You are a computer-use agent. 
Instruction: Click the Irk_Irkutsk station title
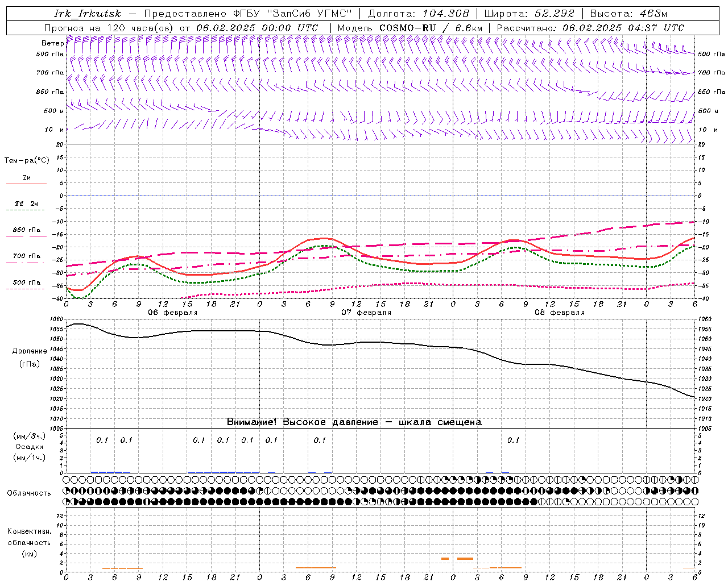[88, 14]
